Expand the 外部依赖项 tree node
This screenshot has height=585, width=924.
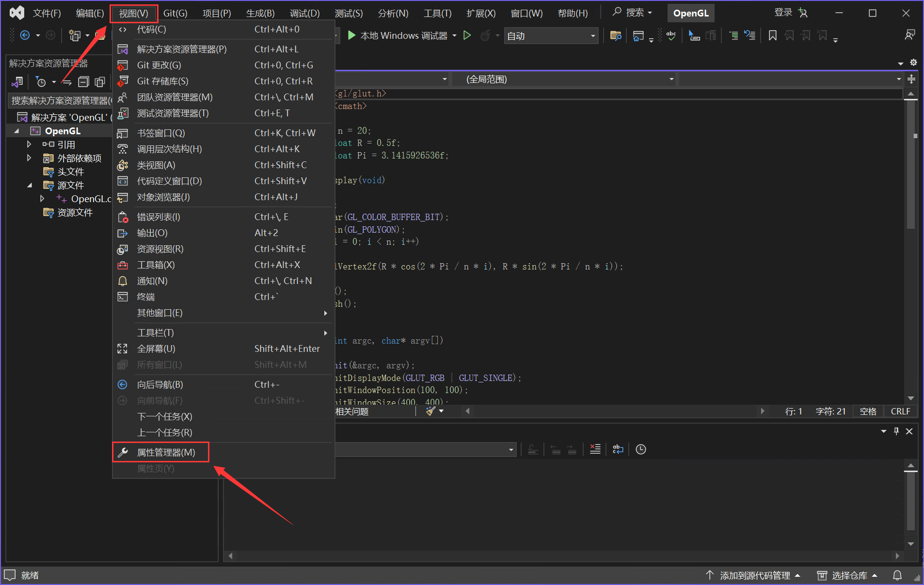[29, 158]
